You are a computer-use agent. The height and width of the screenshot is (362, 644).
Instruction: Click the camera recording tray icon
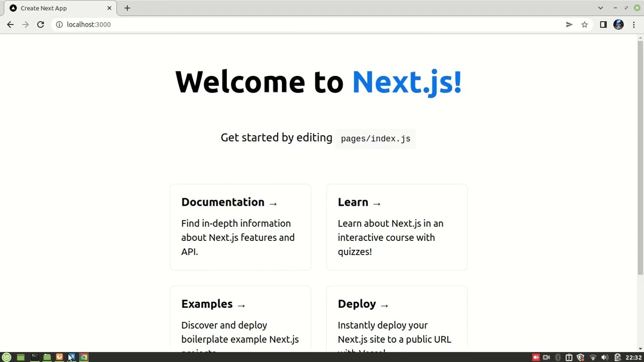(x=546, y=357)
